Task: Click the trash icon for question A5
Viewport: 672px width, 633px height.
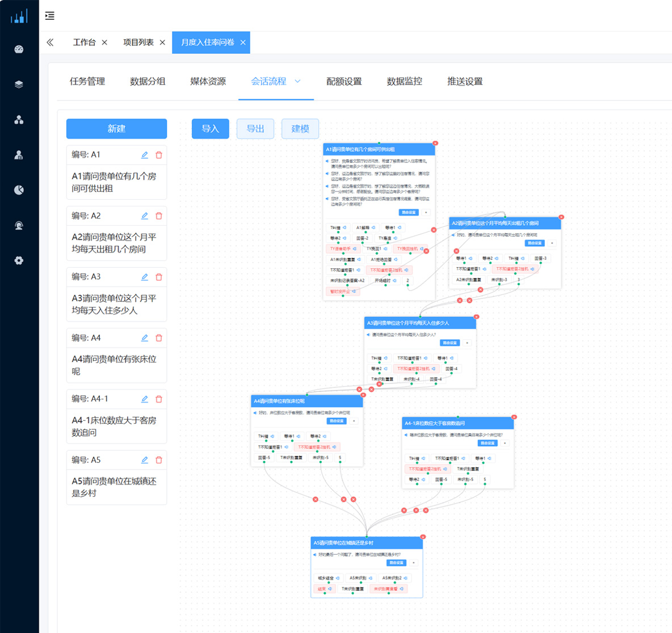Action: [159, 460]
